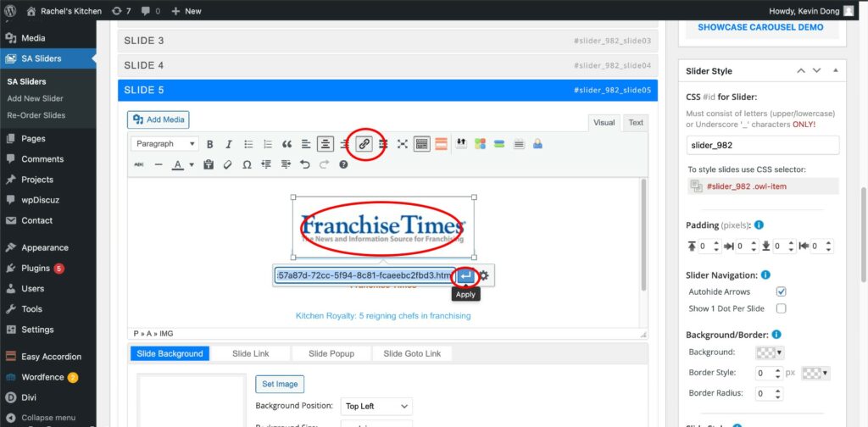Click the Insert/edit link toolbar icon
Screen dimensions: 868x427
click(364, 144)
